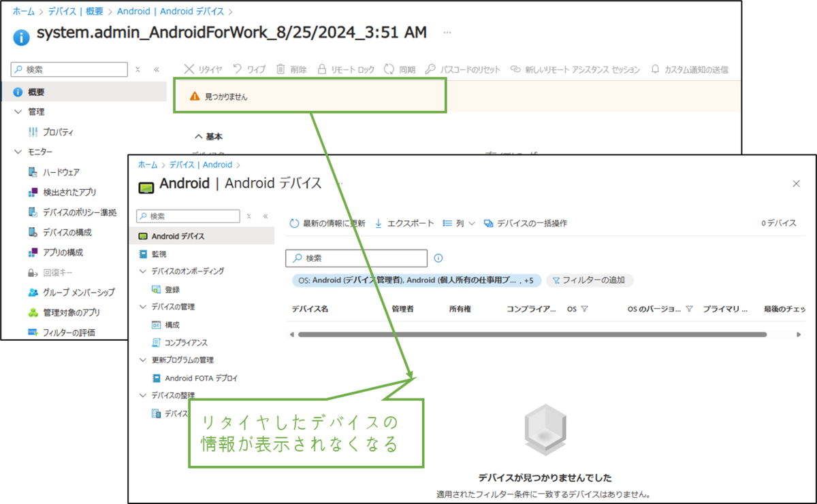Click left arrow of table horizontal scrollbar
The height and width of the screenshot is (504, 817).
point(291,335)
